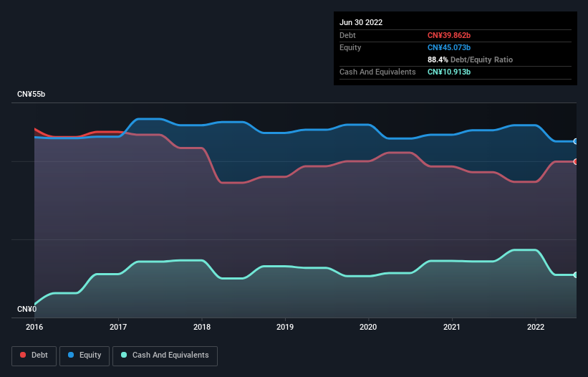The width and height of the screenshot is (588, 377).
Task: Click the 88.4% Debt/Equity Ratio text
Action: point(471,59)
